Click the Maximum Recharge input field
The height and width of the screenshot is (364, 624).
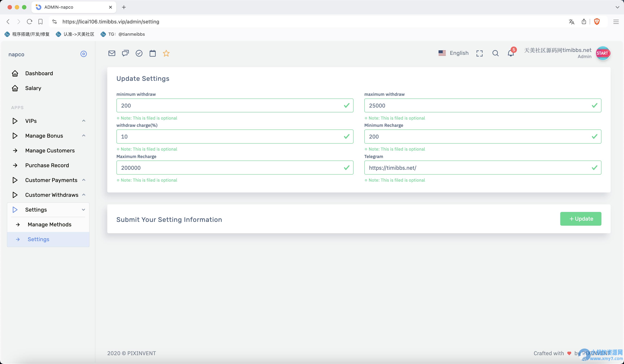click(x=235, y=168)
